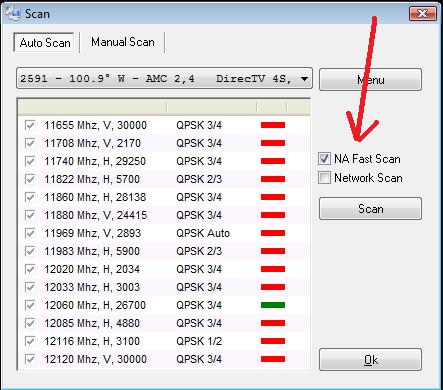The width and height of the screenshot is (443, 390).
Task: Toggle checkbox for 12085 Mhz transponder
Action: click(x=30, y=323)
